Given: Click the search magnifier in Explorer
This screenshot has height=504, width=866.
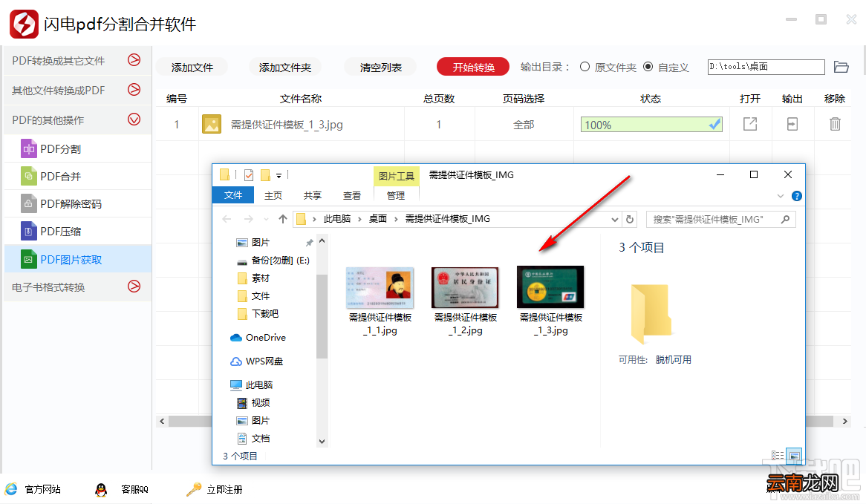Looking at the screenshot, I should click(785, 219).
